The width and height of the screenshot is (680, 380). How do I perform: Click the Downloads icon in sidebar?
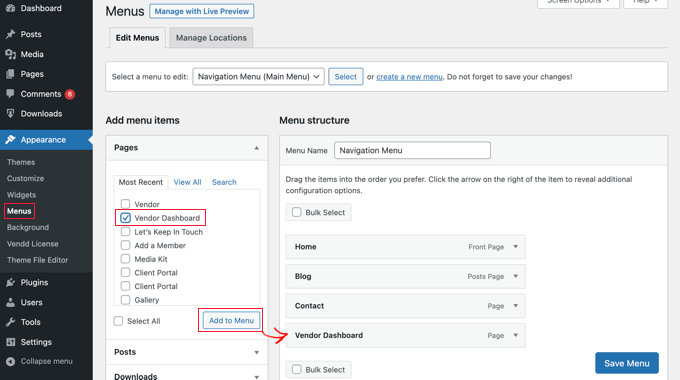[10, 114]
